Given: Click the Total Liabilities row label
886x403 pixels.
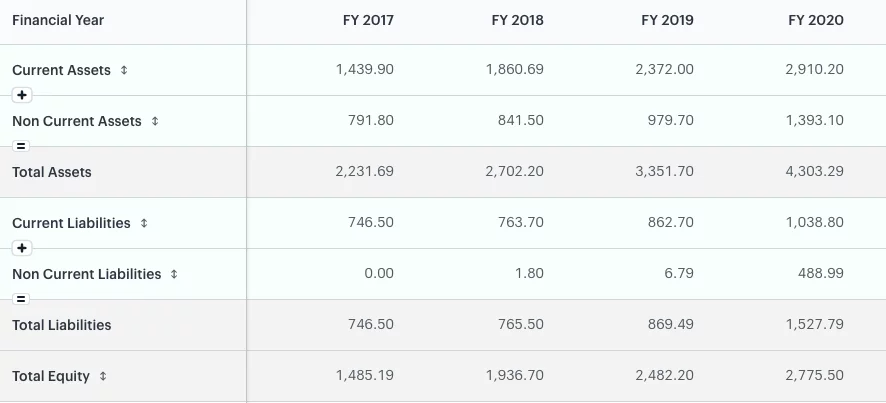Looking at the screenshot, I should click(62, 325).
